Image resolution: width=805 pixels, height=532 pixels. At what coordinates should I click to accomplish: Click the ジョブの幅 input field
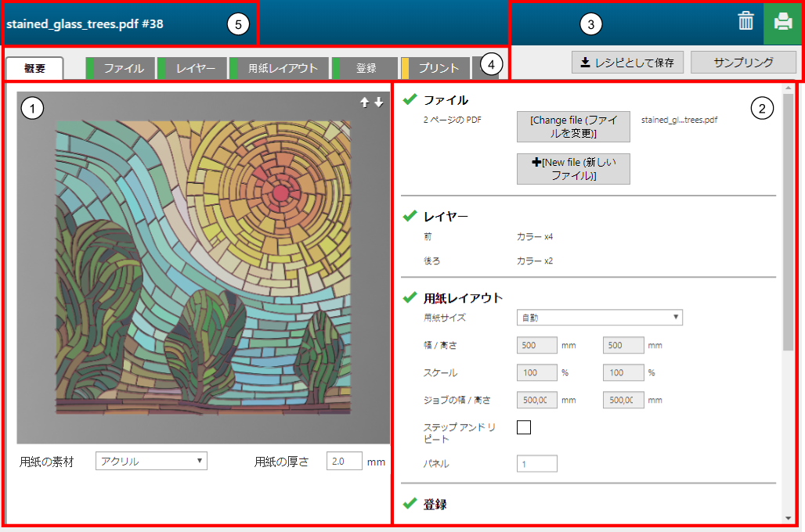click(x=537, y=400)
